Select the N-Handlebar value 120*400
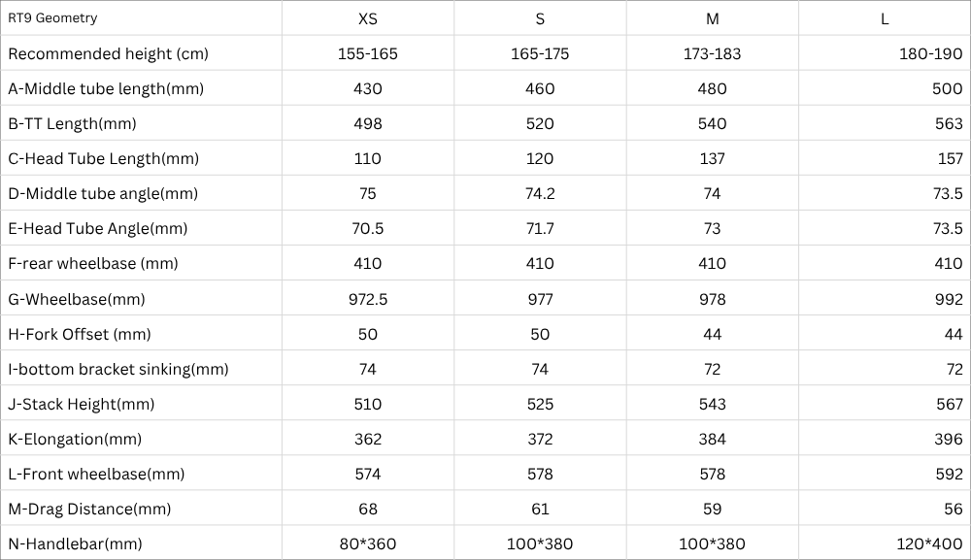This screenshot has width=971, height=560. pos(930,544)
